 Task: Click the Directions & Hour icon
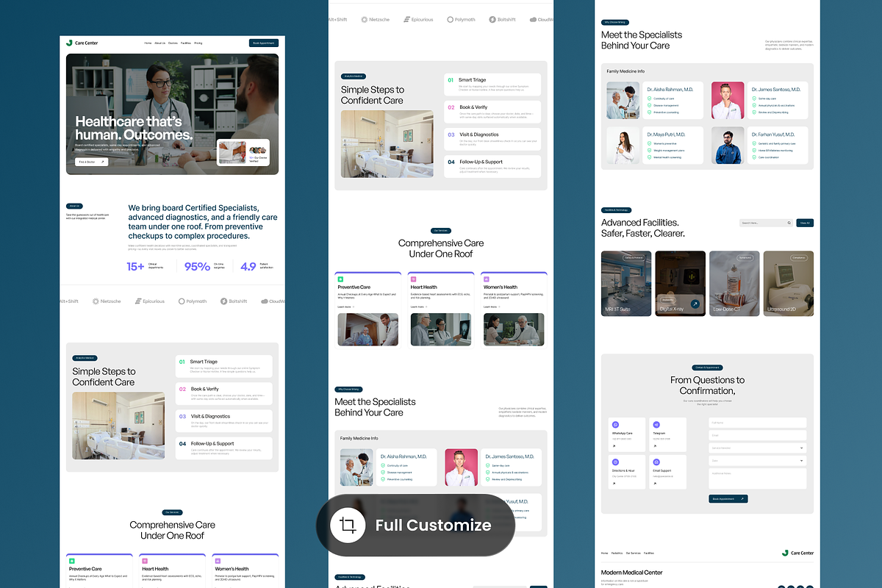[616, 462]
